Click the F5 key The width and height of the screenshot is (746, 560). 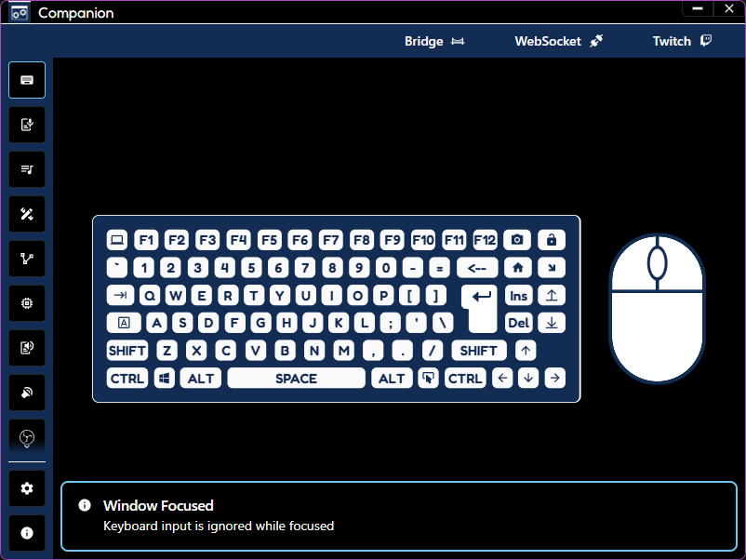point(269,240)
